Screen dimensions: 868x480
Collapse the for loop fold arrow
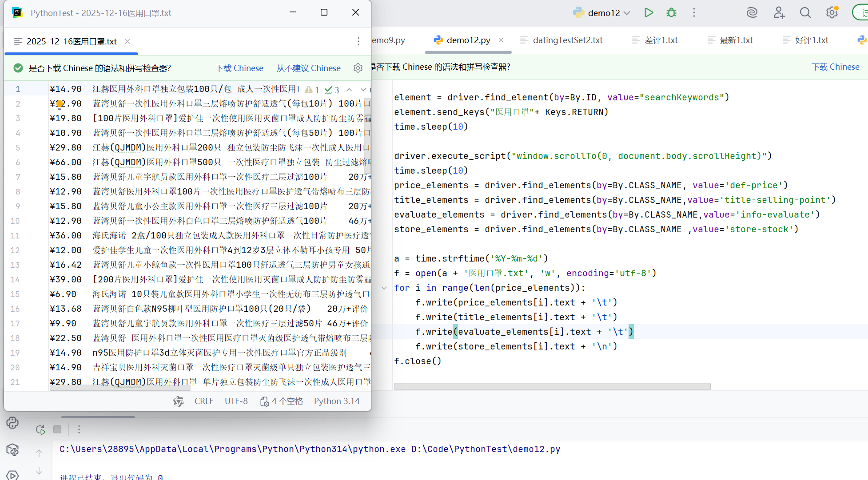coord(384,288)
